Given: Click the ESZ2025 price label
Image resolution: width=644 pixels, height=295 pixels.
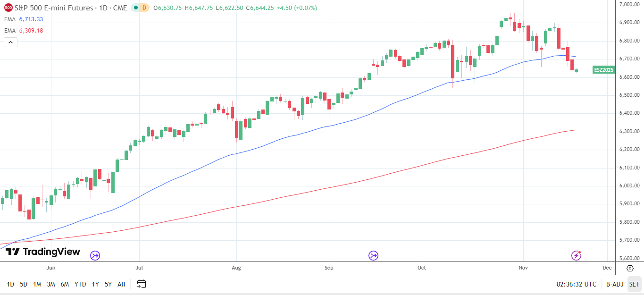Looking at the screenshot, I should (x=604, y=69).
